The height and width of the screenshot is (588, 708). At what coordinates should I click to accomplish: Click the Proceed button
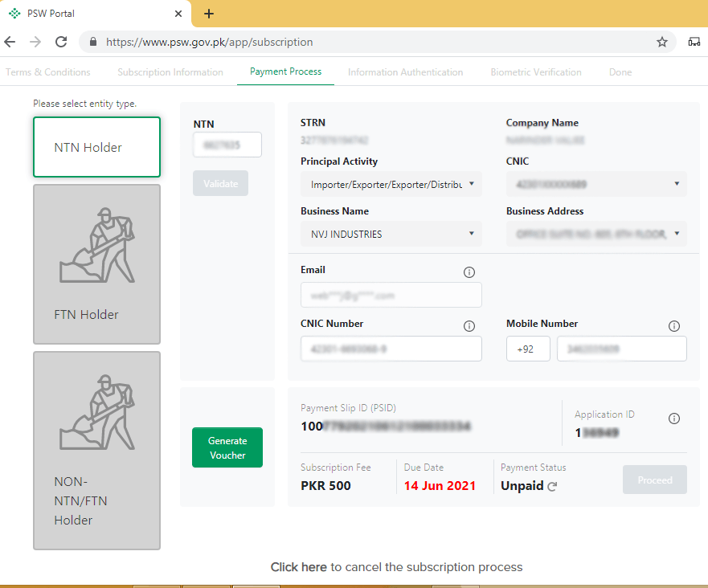655,480
